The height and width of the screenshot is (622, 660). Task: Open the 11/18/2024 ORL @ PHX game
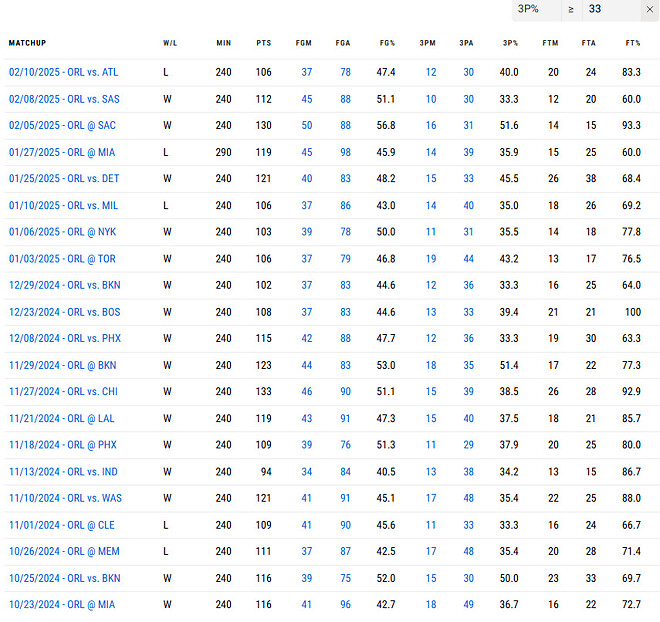pos(63,445)
